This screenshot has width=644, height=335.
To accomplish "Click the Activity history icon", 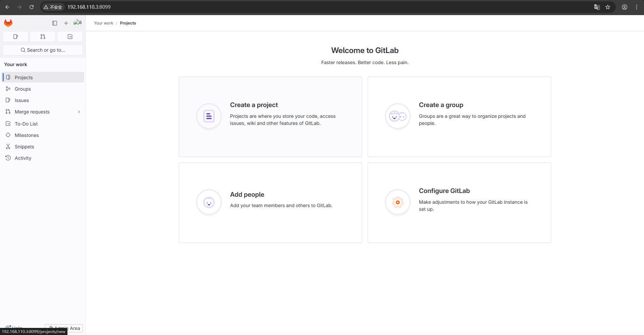I will (x=8, y=158).
